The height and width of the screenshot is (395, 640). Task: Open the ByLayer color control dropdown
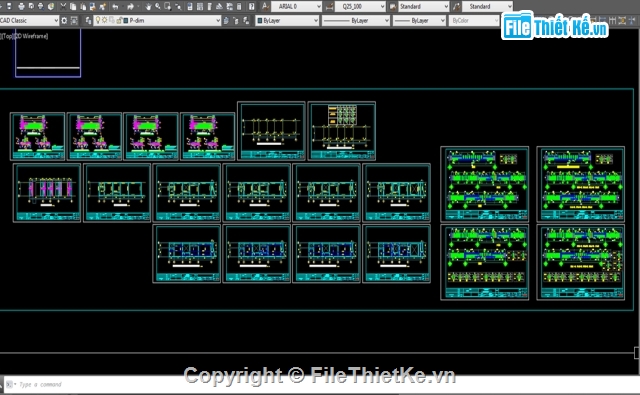pos(287,20)
